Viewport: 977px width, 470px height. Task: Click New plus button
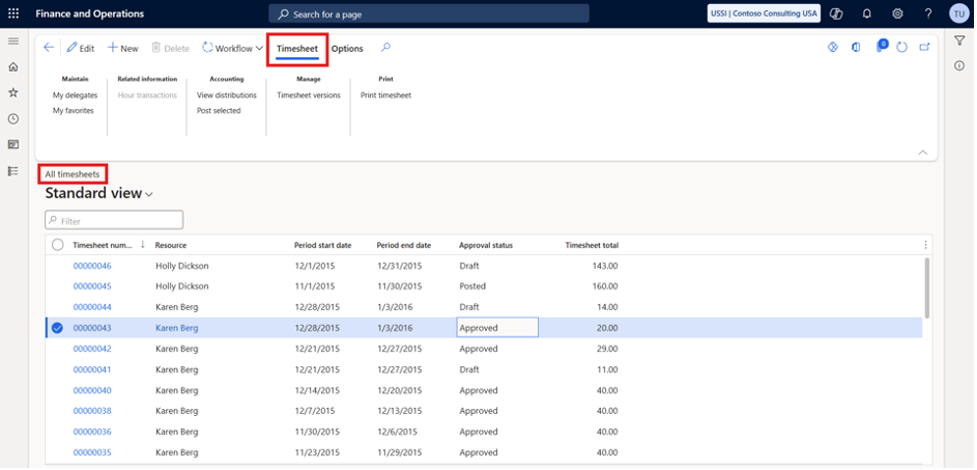coord(123,48)
